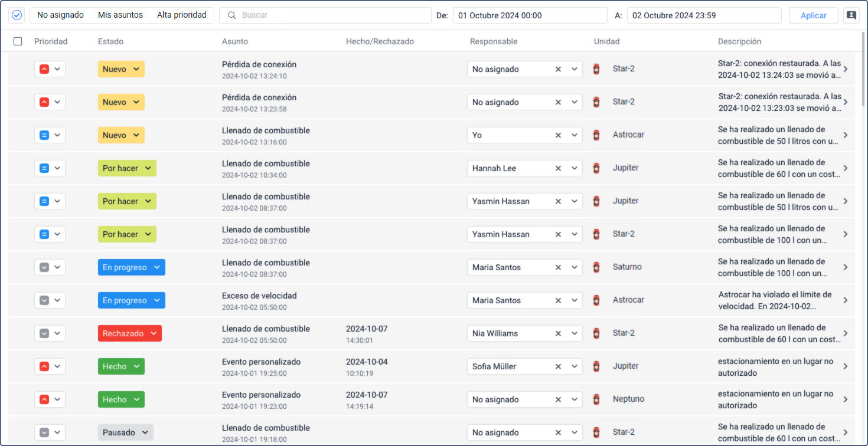This screenshot has width=868, height=446.
Task: Clear Sofia Müller from the Responsable field
Action: point(558,366)
